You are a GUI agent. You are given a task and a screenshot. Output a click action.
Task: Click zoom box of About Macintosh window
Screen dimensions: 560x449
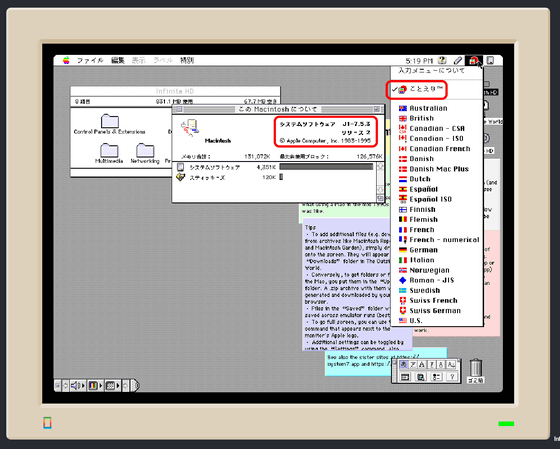377,109
